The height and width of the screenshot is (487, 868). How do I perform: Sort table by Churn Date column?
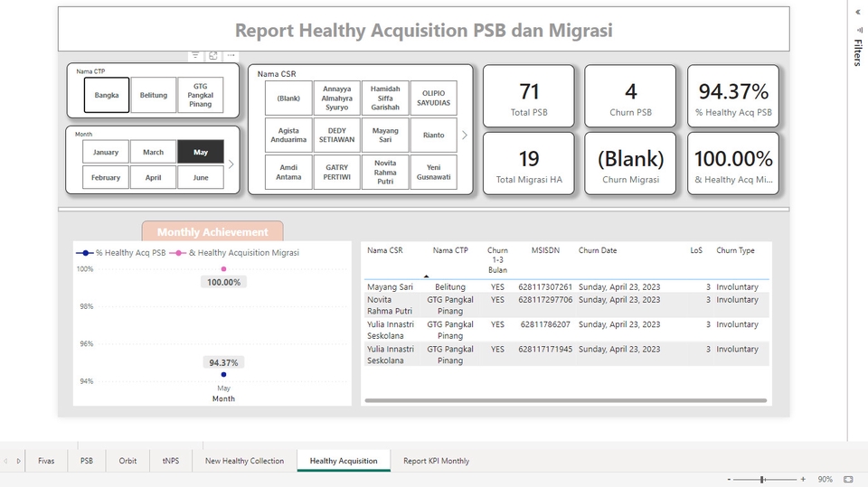[598, 250]
